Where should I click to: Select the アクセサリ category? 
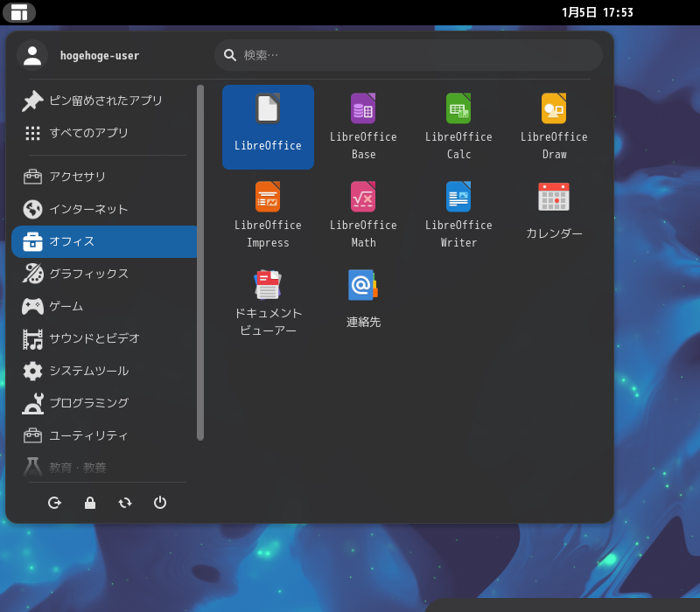[104, 177]
